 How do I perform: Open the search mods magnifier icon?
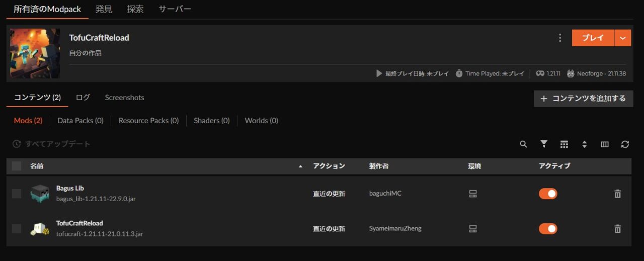coord(523,144)
